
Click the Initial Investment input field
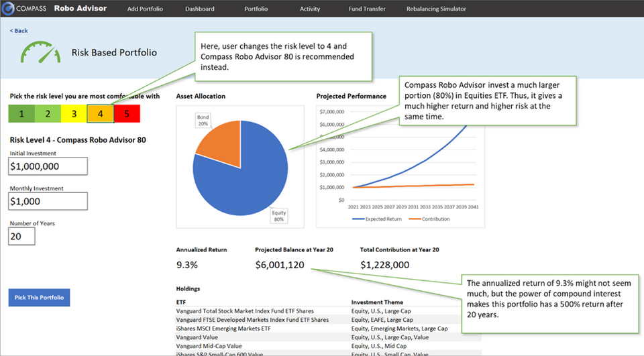coord(48,166)
